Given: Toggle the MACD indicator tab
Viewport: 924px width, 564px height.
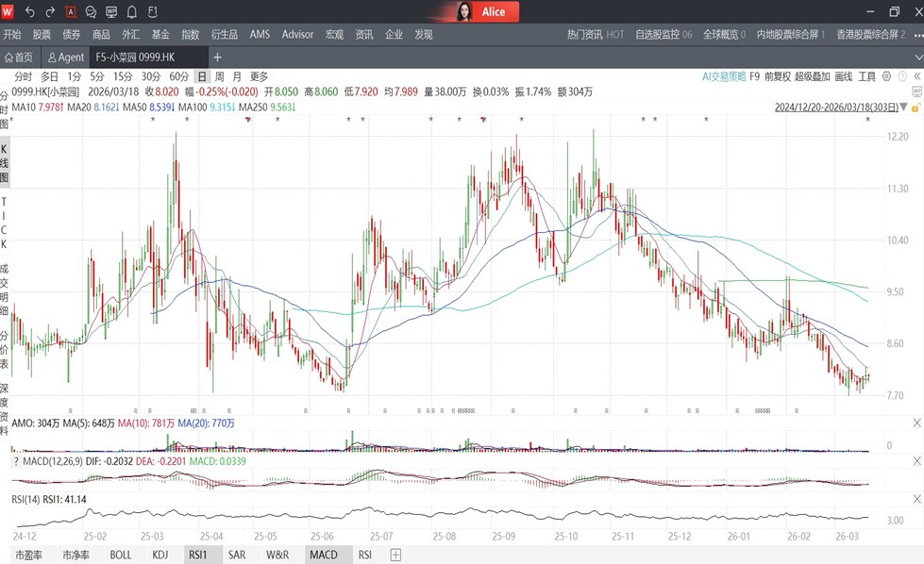Looking at the screenshot, I should pos(323,555).
